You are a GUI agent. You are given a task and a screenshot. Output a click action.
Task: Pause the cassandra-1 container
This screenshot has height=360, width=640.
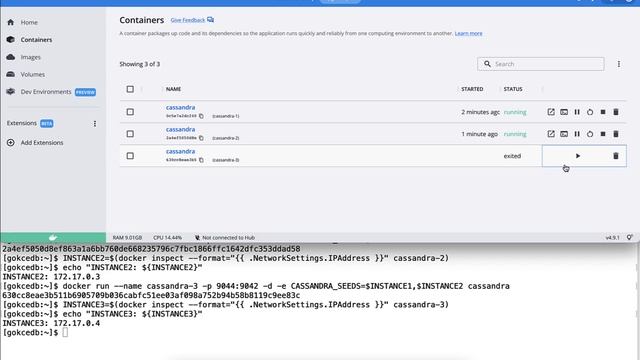click(577, 112)
